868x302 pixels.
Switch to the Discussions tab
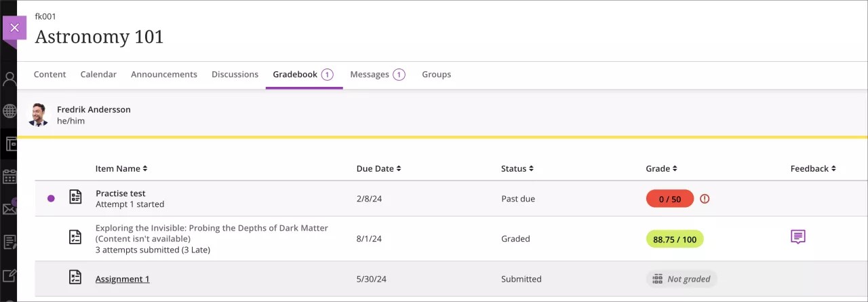(235, 75)
